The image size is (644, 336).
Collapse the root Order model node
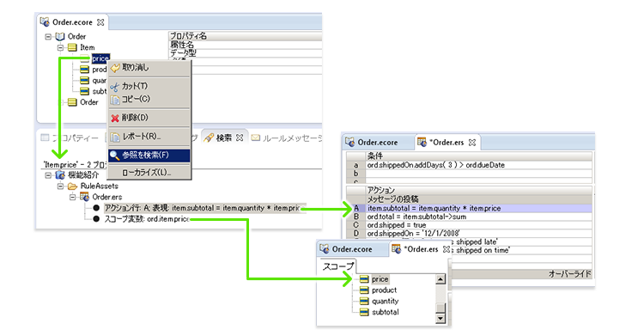[48, 37]
